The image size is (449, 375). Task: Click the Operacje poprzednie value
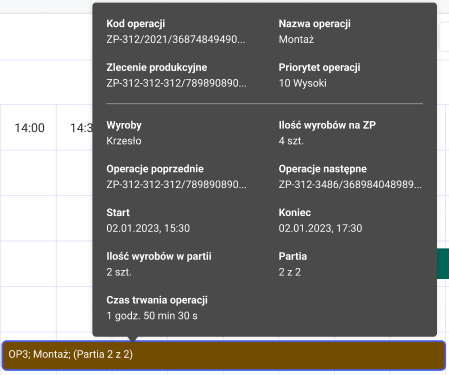coord(177,184)
